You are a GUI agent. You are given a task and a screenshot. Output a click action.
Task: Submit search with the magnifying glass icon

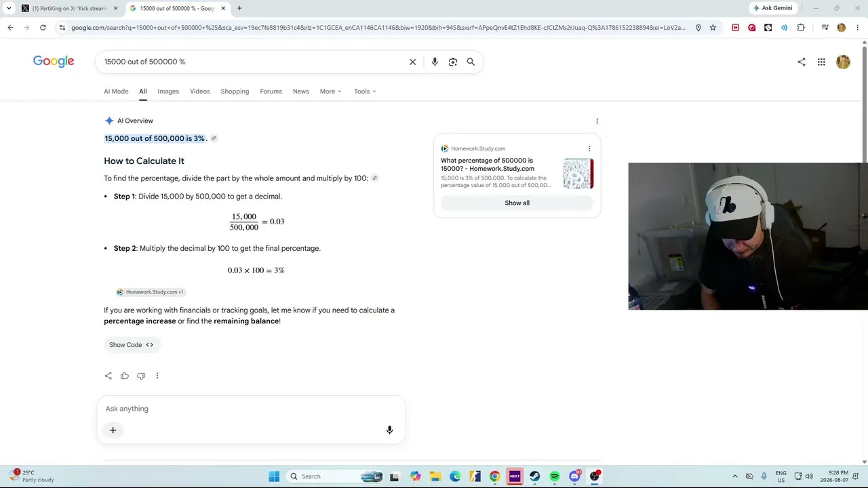471,62
